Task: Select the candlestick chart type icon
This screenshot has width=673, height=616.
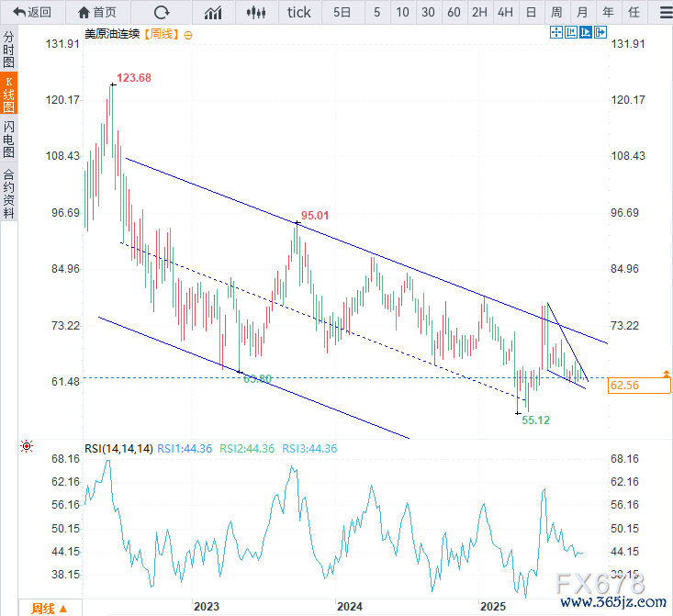Action: [x=257, y=12]
